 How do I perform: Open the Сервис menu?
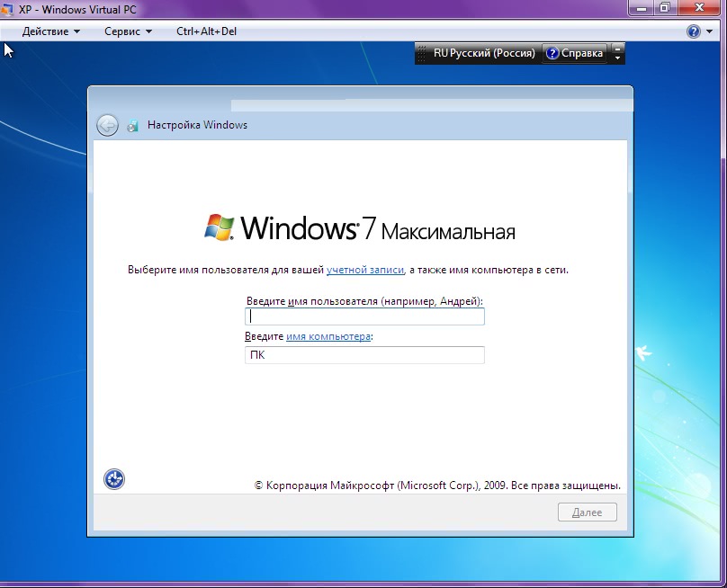click(x=128, y=31)
